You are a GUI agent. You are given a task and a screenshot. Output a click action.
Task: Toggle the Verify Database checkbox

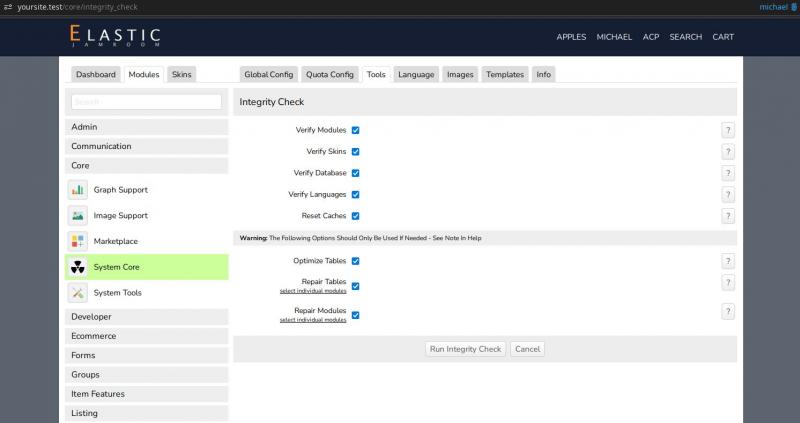point(356,173)
